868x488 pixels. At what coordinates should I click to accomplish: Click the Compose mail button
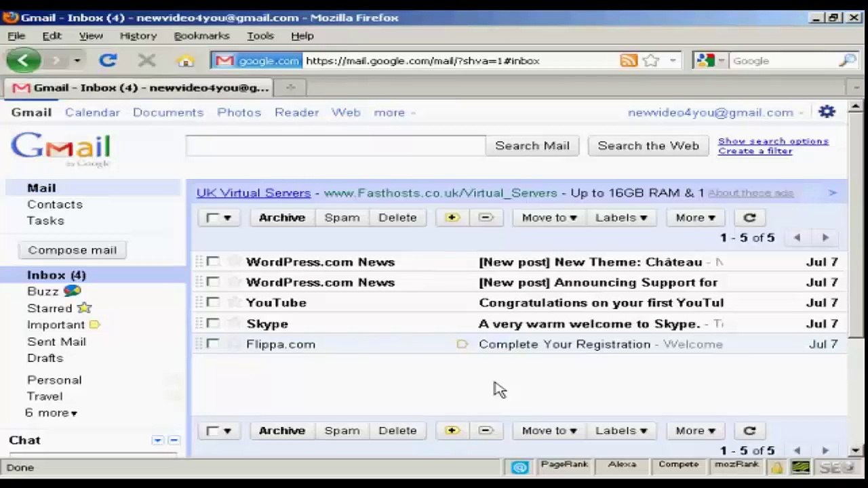coord(73,250)
